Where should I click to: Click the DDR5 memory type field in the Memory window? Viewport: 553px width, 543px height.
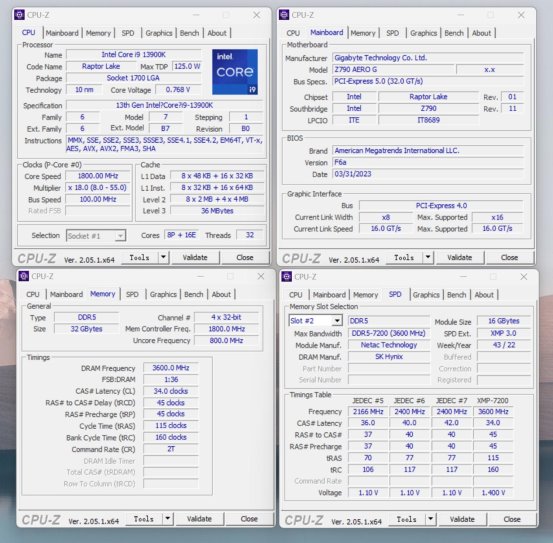pyautogui.click(x=87, y=317)
